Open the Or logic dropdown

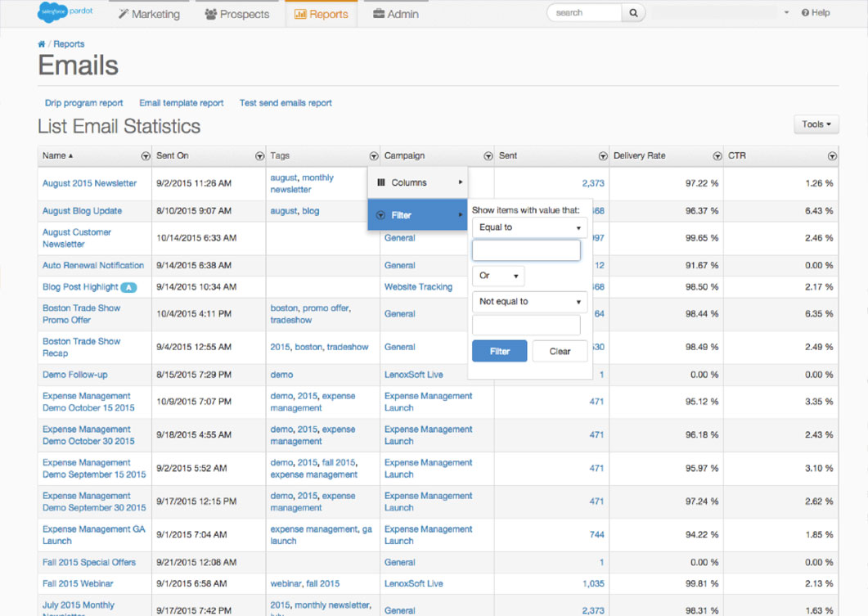[x=498, y=276]
